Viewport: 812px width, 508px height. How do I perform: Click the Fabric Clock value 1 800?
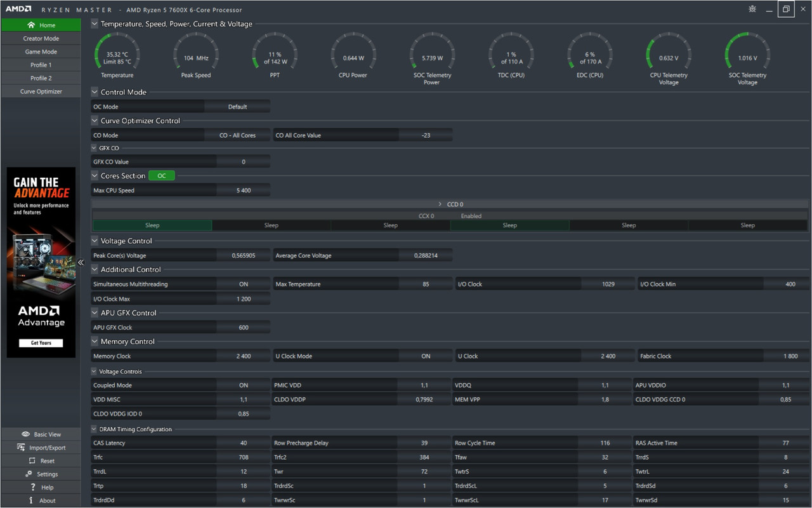790,356
